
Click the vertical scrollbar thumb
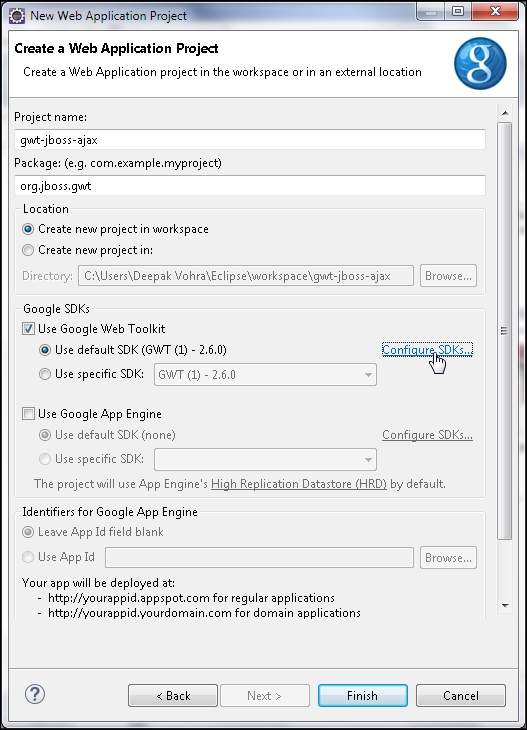pyautogui.click(x=504, y=331)
